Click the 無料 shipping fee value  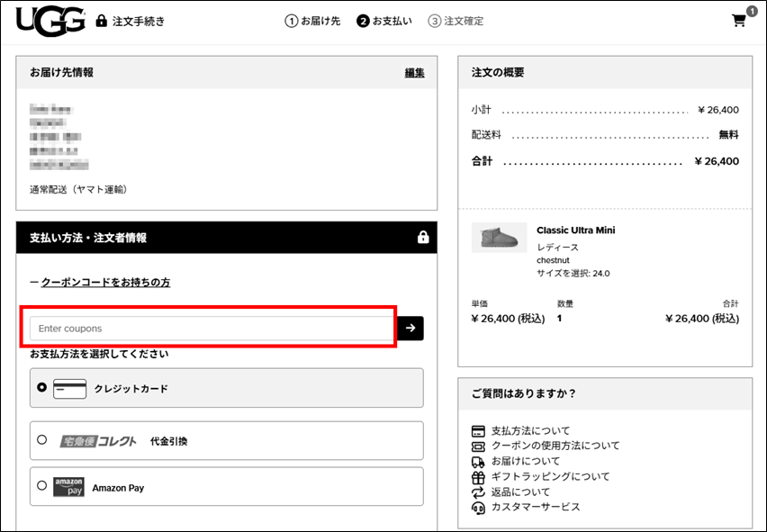click(729, 135)
